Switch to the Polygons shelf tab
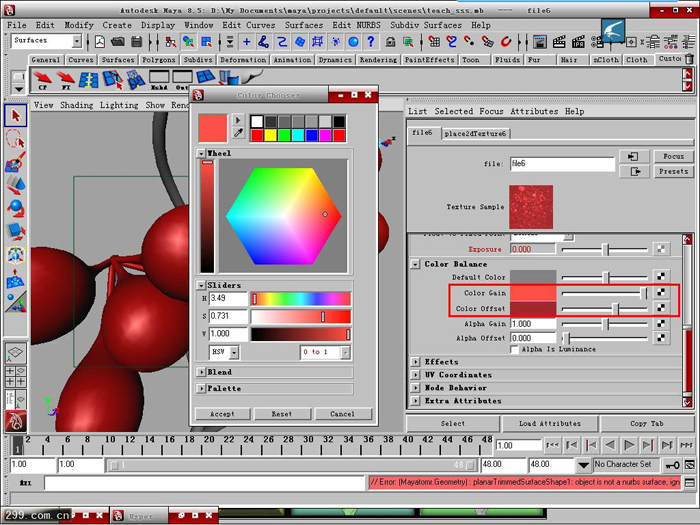This screenshot has height=525, width=700. (x=158, y=59)
